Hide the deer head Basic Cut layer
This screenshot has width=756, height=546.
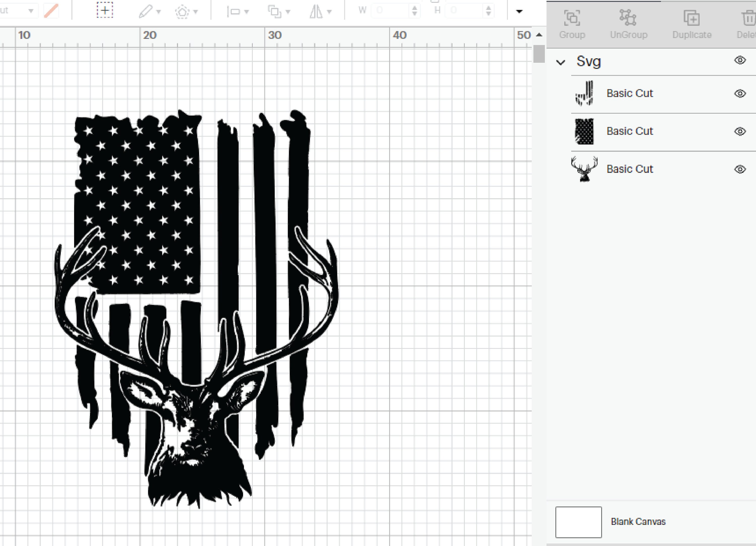[x=739, y=169]
